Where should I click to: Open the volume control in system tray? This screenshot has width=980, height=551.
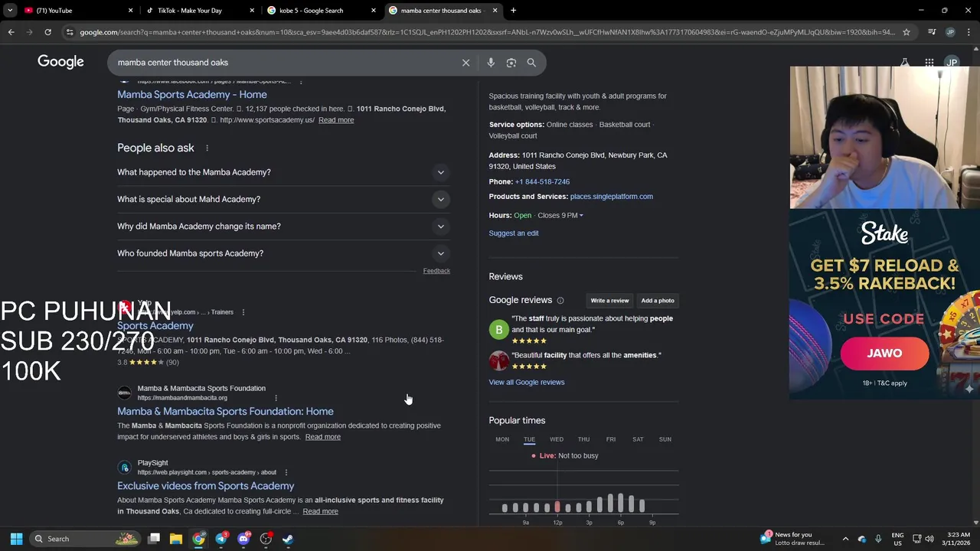[929, 539]
